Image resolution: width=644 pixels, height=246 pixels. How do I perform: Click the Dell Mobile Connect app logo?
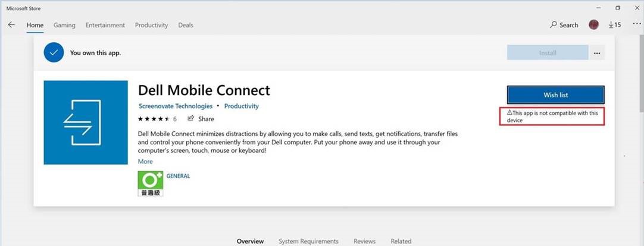[86, 122]
